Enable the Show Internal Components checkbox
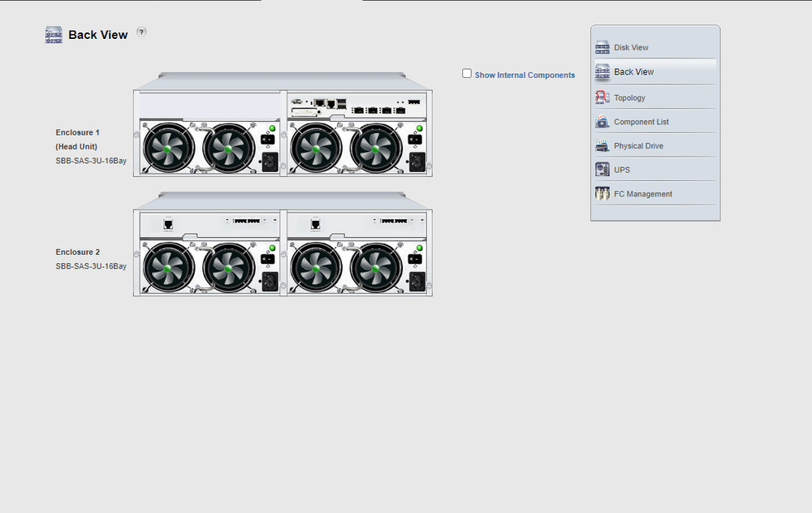This screenshot has width=812, height=513. pos(467,73)
